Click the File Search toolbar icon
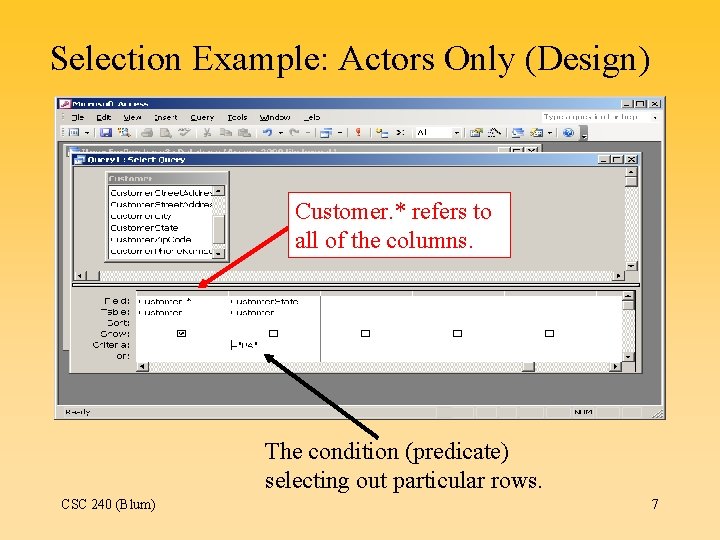 point(124,133)
